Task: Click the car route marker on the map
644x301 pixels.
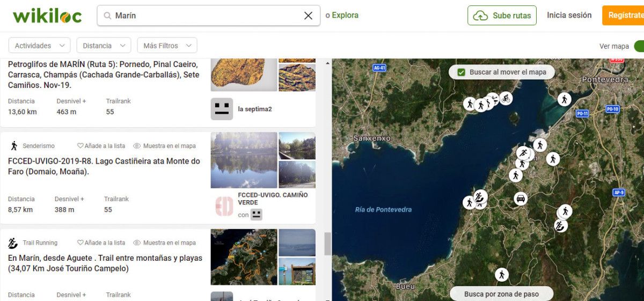Action: pos(520,199)
